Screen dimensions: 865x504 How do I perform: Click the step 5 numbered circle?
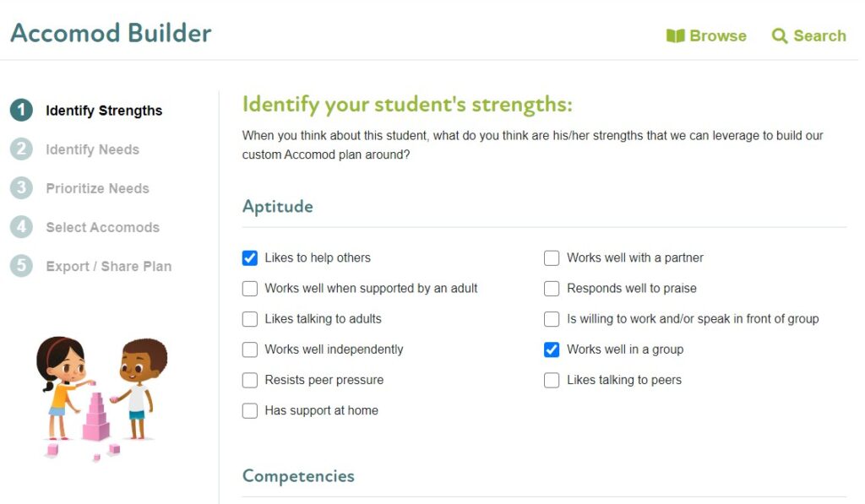[x=21, y=265]
